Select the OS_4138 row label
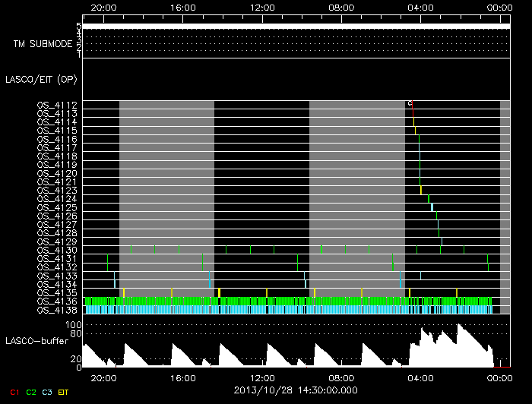The width and height of the screenshot is (532, 404). point(57,311)
